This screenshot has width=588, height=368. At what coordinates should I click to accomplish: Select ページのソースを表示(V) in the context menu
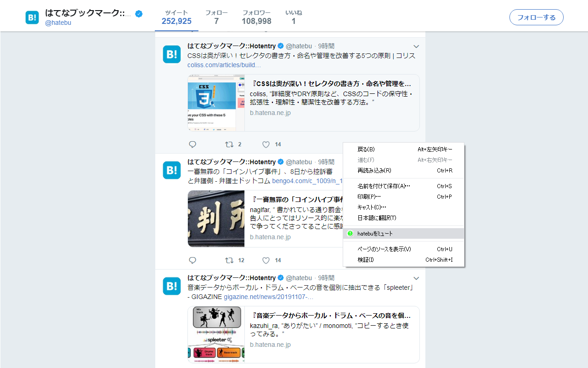click(x=404, y=249)
